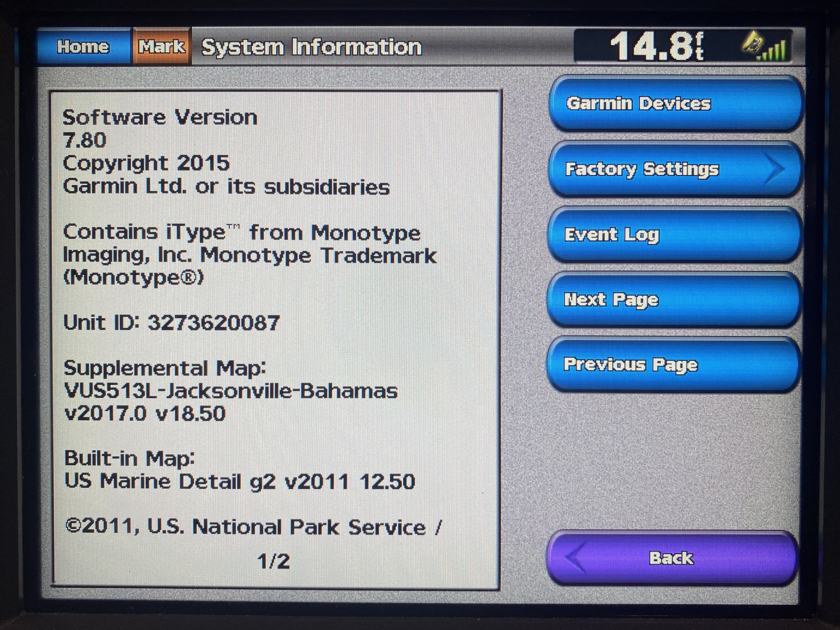The image size is (840, 630).
Task: Tap the Supplemental Map: label
Action: tap(165, 369)
